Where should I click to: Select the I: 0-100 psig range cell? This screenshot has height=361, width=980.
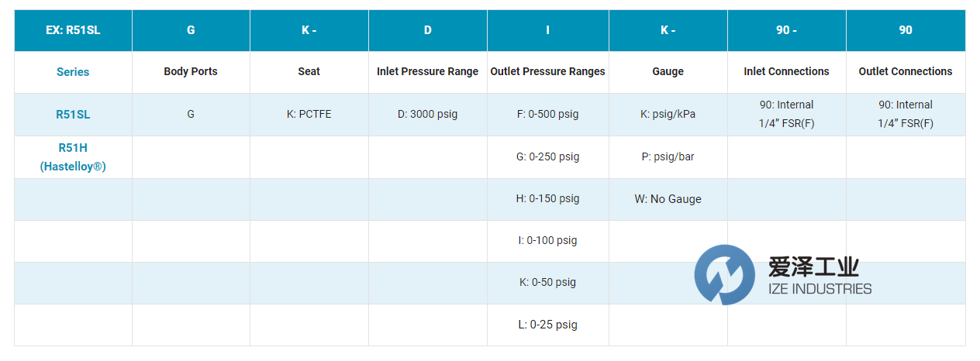tap(547, 240)
